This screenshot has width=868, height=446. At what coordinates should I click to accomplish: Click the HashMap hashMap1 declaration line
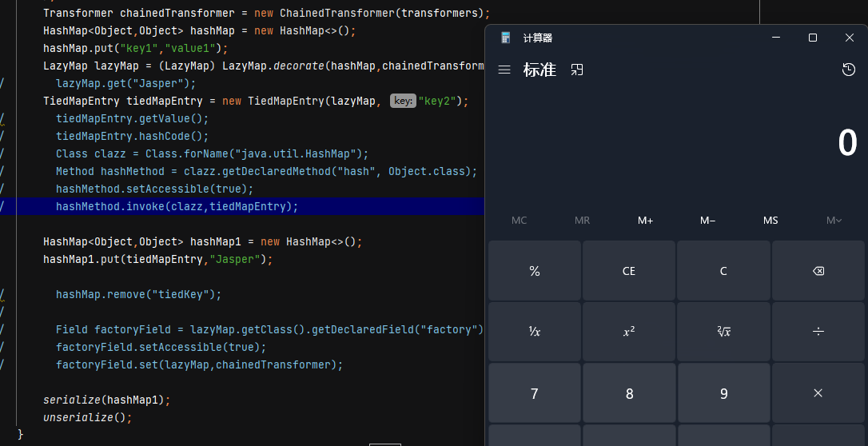(x=202, y=242)
